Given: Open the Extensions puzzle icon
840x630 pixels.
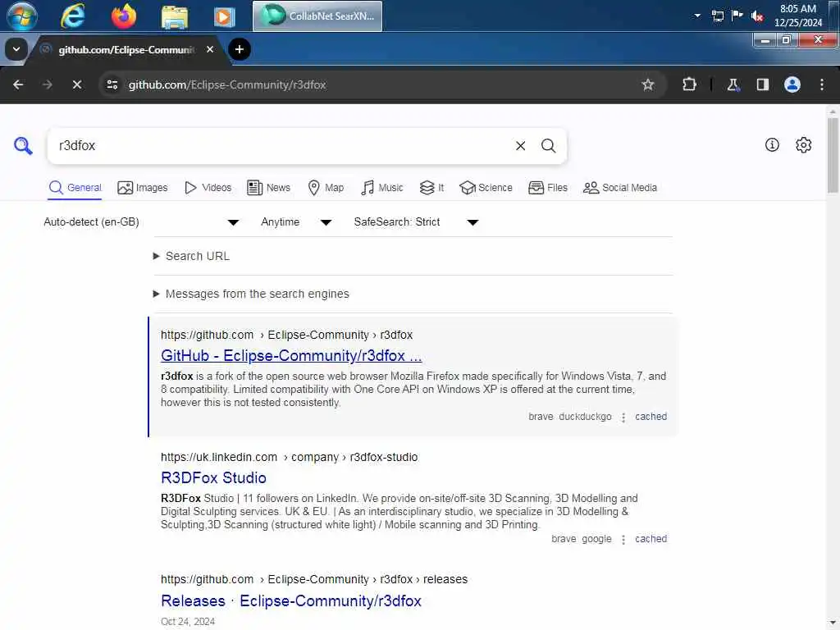Looking at the screenshot, I should click(x=689, y=84).
